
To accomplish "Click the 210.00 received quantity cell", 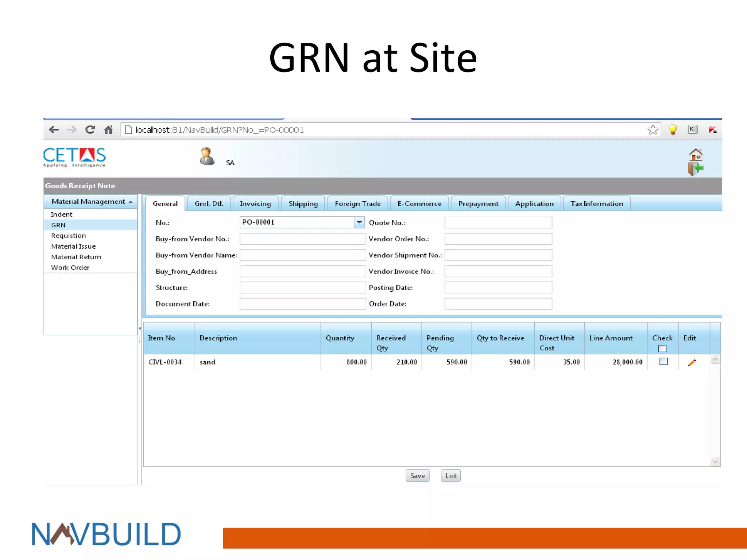I will [x=396, y=362].
